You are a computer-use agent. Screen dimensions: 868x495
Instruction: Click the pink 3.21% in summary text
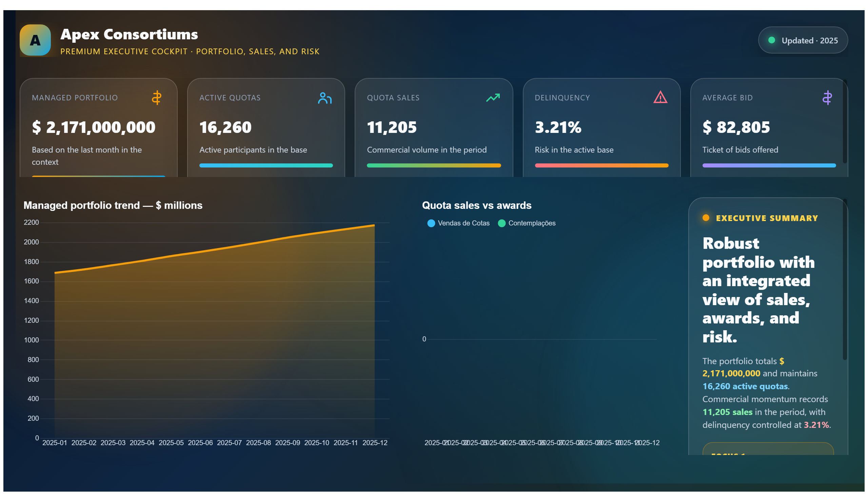click(x=816, y=425)
